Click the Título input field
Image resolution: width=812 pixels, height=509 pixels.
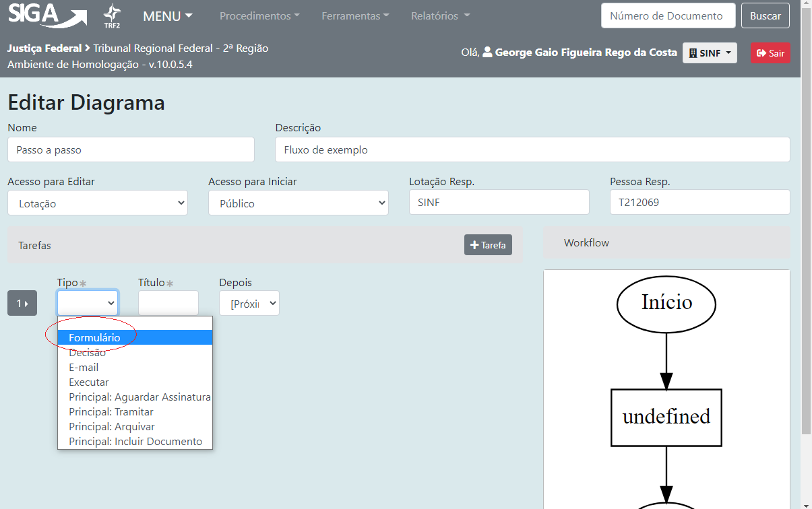168,304
